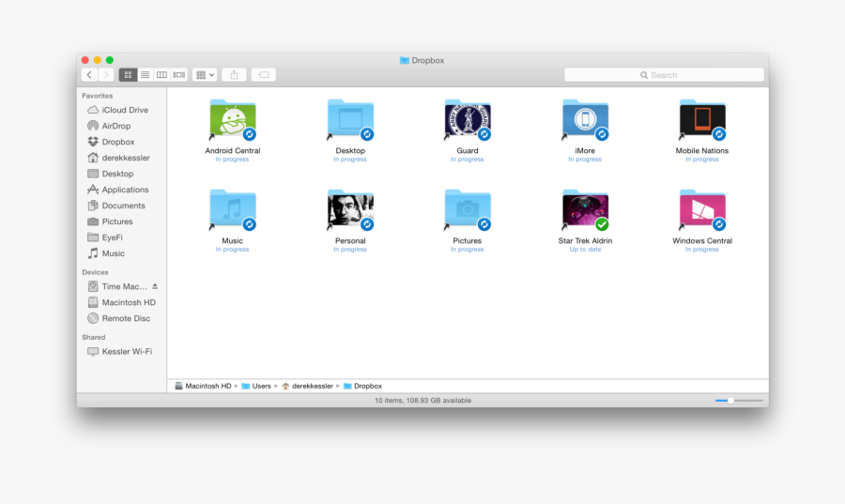Switch to column view
The image size is (845, 504).
pyautogui.click(x=161, y=75)
